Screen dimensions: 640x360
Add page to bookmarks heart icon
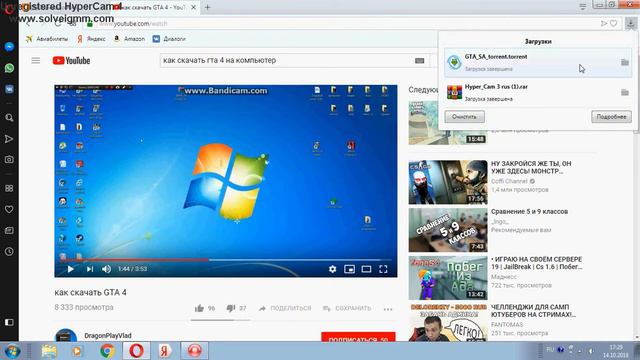[613, 24]
